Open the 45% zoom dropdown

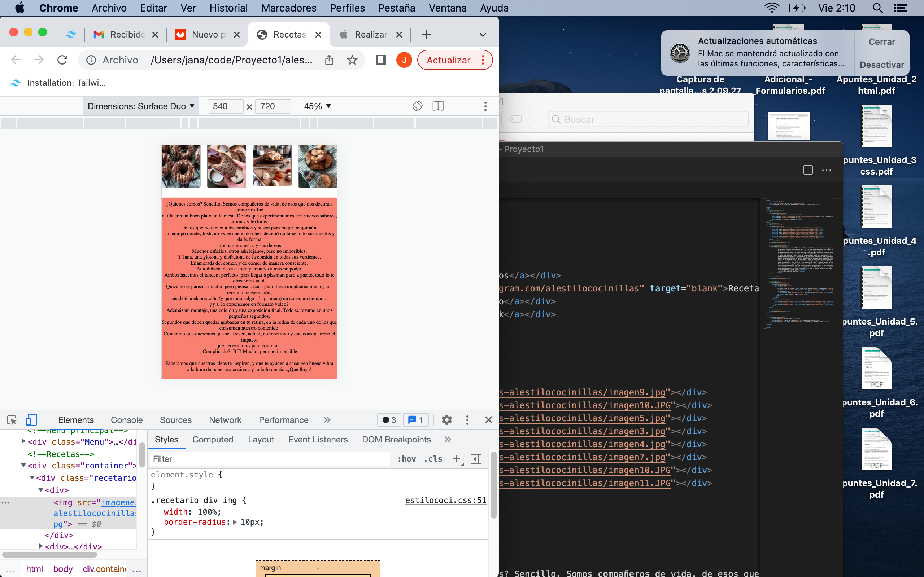(317, 106)
